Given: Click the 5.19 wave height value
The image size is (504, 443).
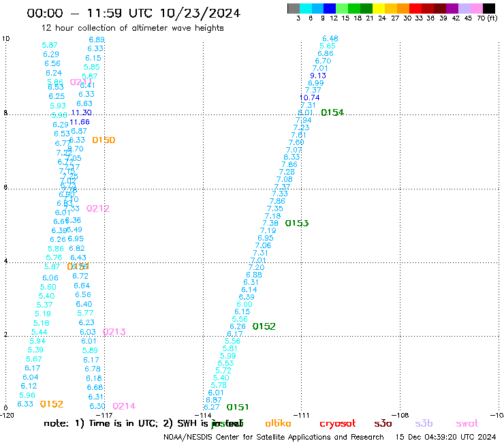Looking at the screenshot, I should [x=43, y=314].
